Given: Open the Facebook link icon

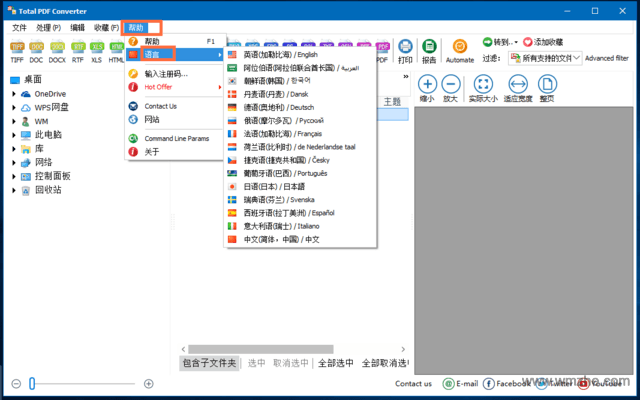Looking at the screenshot, I should tap(489, 384).
